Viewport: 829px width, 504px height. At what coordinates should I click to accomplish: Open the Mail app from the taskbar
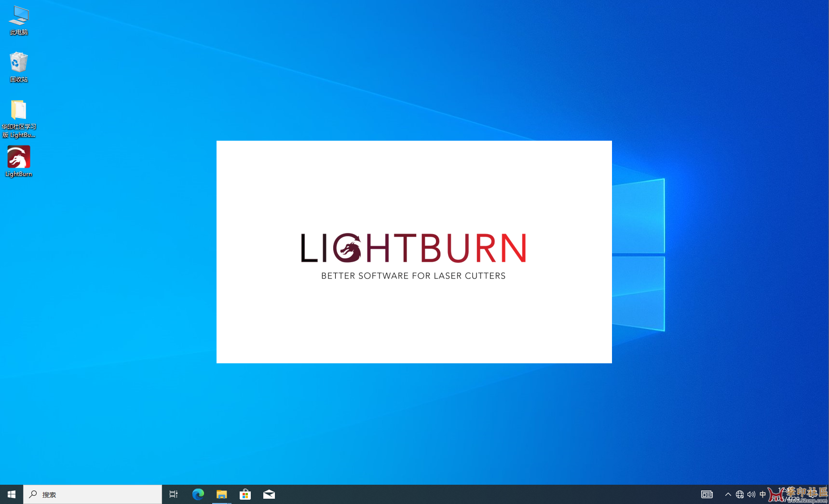point(269,494)
